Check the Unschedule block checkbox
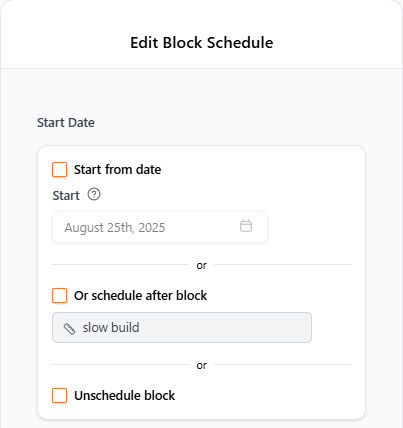Viewport: 403px width, 428px height. pos(60,396)
